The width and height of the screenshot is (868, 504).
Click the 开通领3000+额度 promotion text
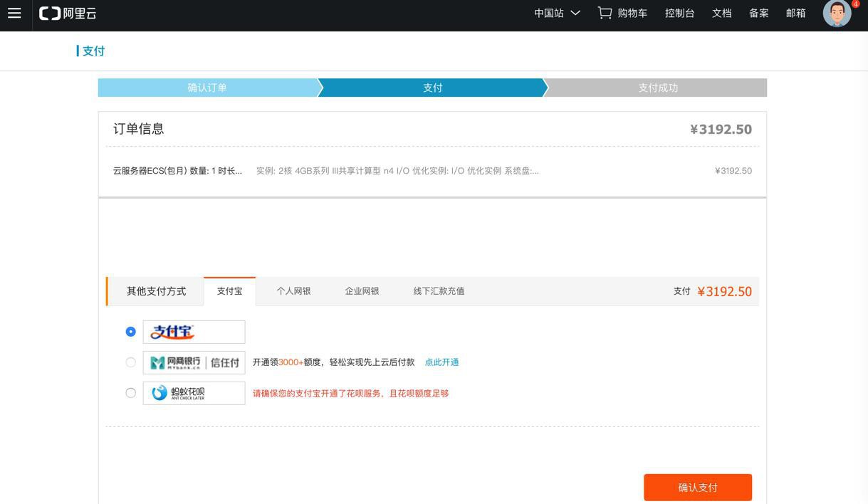[334, 362]
